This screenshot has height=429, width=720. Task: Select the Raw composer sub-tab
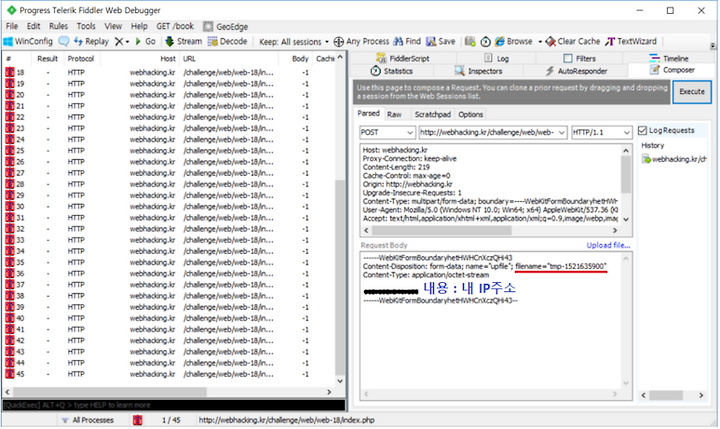pyautogui.click(x=394, y=114)
